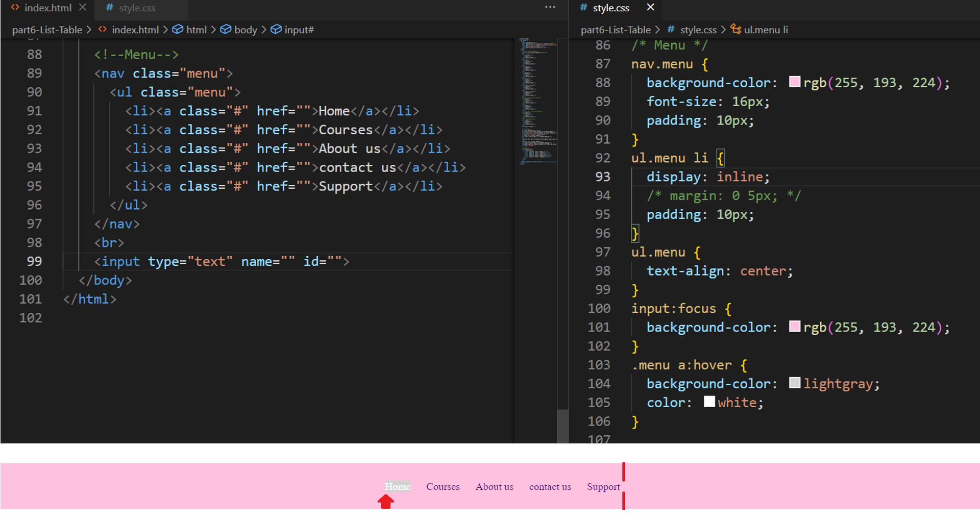
Task: Click the css hash icon in right breadcrumb
Action: point(671,30)
